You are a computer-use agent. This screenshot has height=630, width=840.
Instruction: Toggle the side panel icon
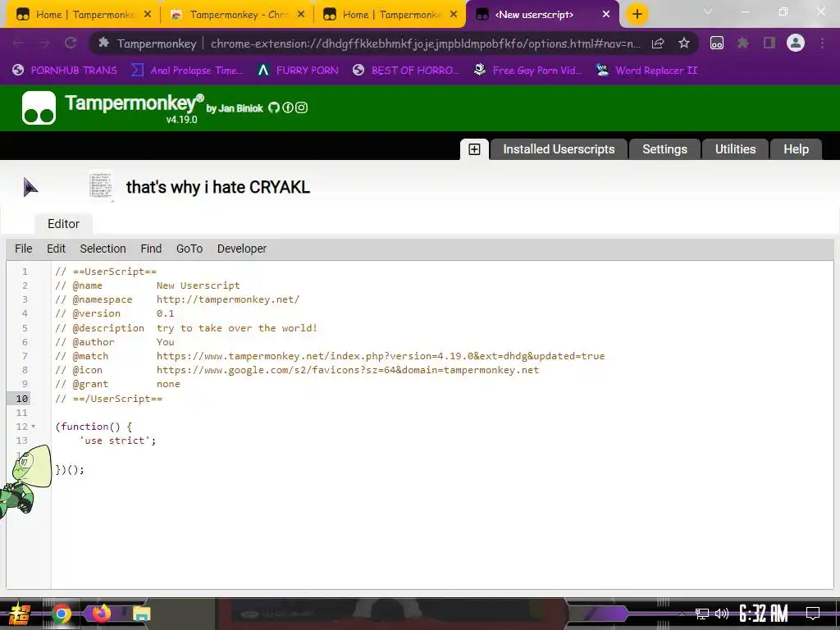pyautogui.click(x=769, y=43)
